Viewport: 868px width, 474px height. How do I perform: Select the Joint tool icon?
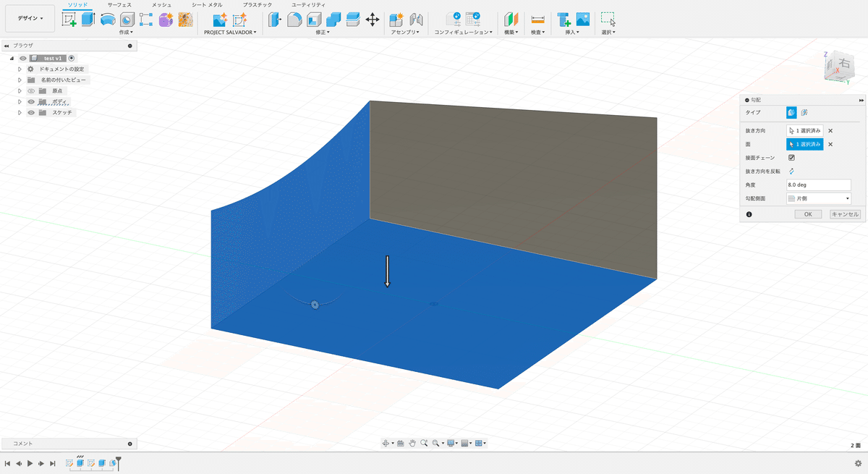(x=416, y=20)
